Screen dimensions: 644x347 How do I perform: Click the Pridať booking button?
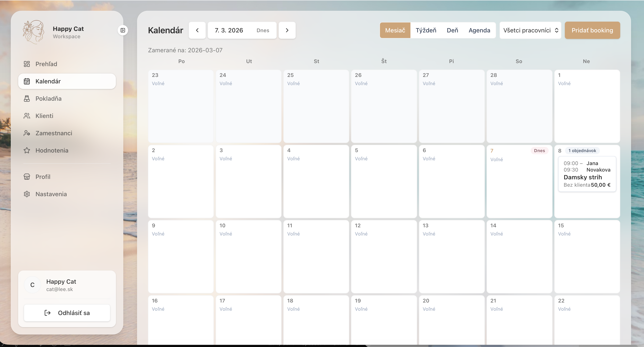[x=593, y=30]
